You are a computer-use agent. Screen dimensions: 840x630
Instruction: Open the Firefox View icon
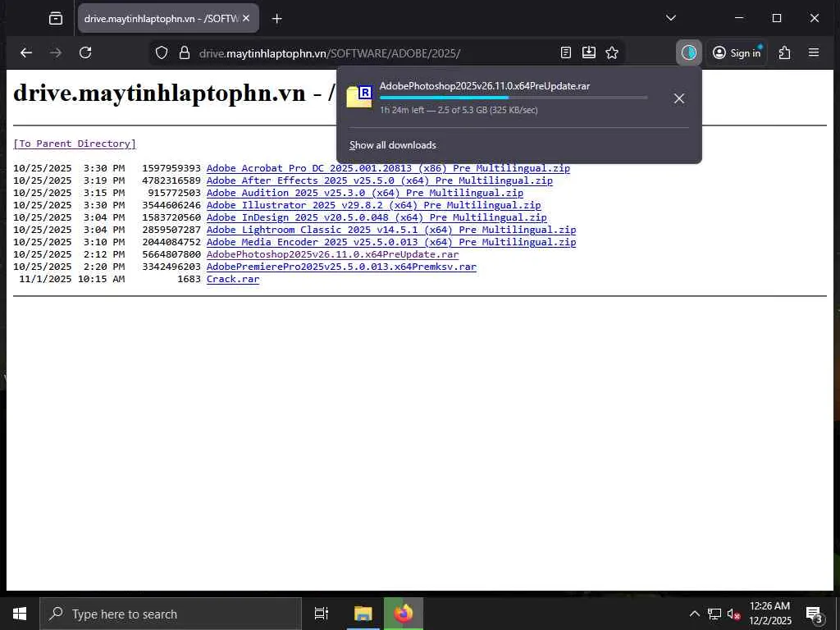55,19
